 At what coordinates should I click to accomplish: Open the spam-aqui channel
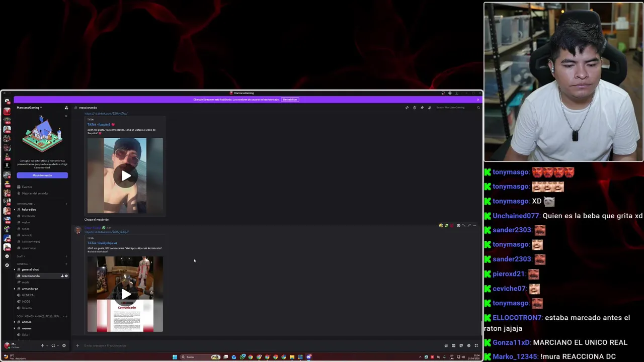point(29,248)
